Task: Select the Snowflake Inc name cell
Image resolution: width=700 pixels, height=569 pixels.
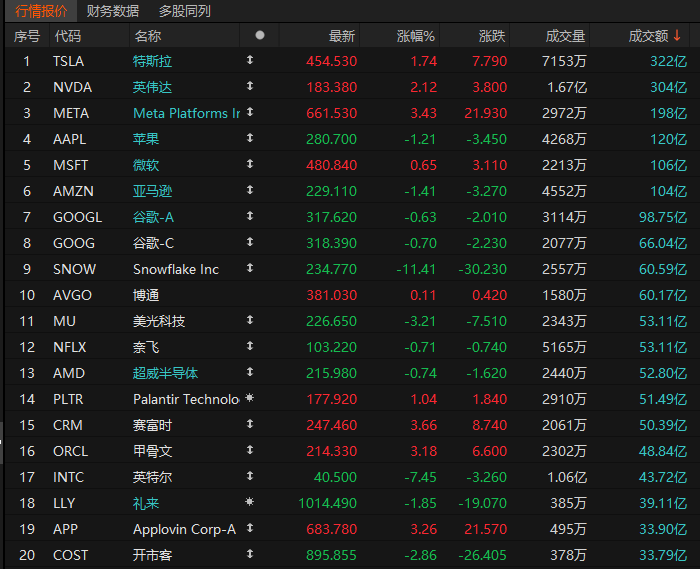Action: coord(176,269)
